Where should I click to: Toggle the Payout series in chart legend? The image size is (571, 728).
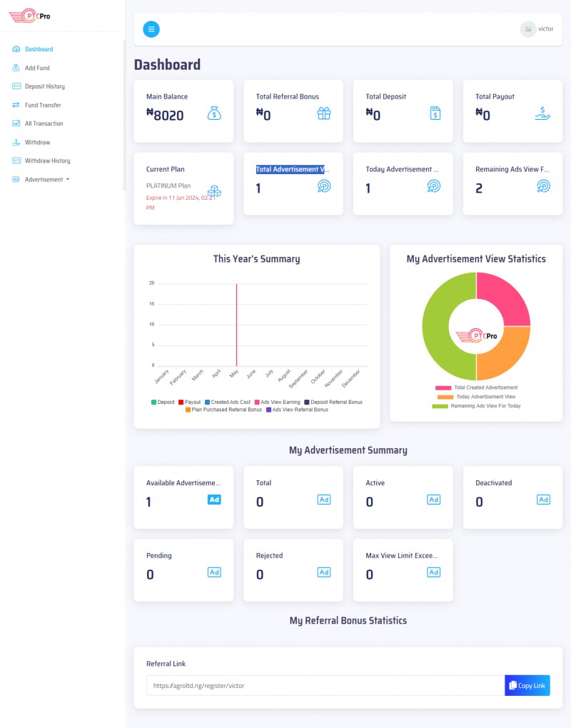click(190, 402)
